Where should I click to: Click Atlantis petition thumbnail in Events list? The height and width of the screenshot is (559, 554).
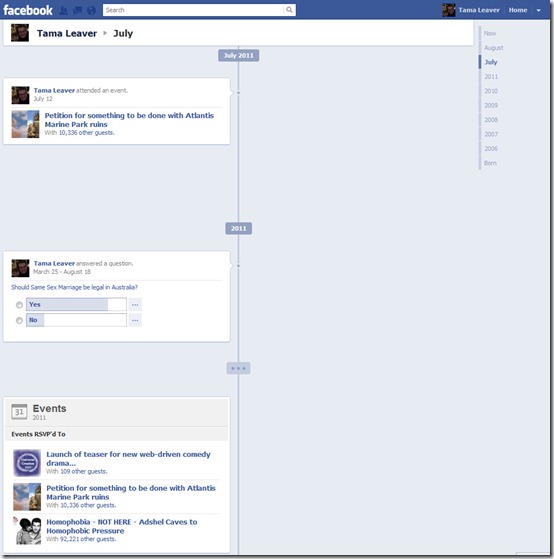(x=27, y=497)
